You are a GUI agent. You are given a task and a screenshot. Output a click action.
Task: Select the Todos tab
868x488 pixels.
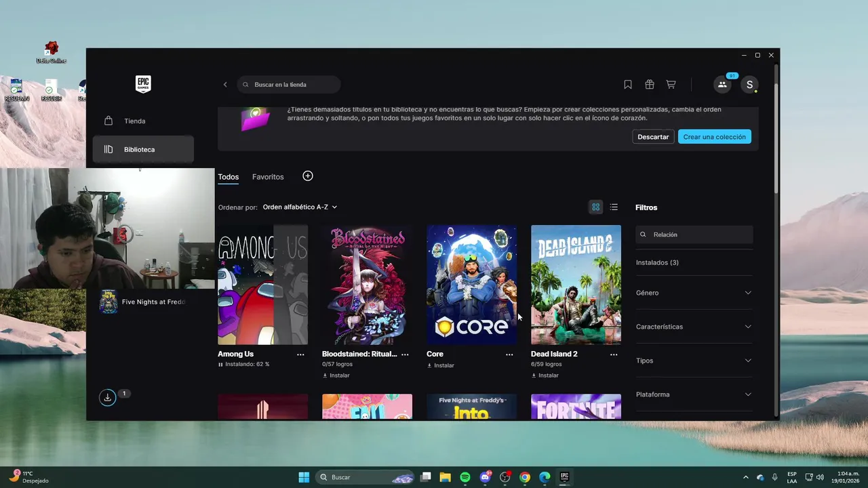[x=229, y=177]
